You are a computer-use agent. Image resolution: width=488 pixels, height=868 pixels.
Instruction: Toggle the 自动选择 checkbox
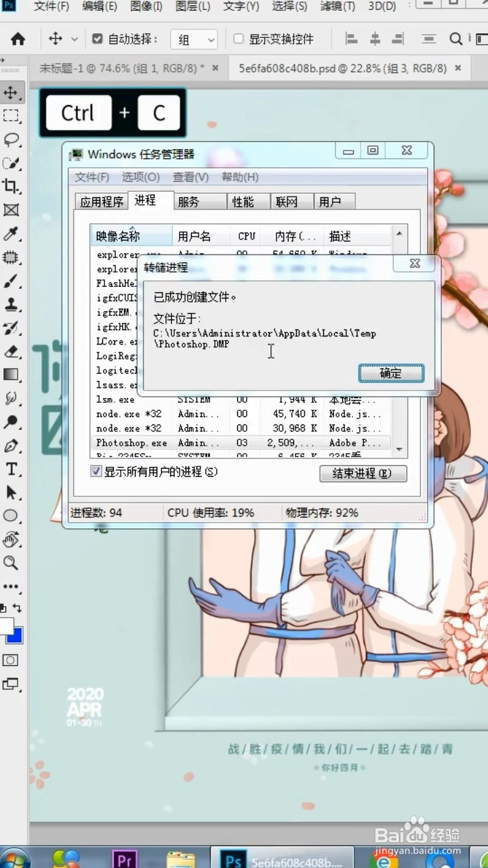97,39
